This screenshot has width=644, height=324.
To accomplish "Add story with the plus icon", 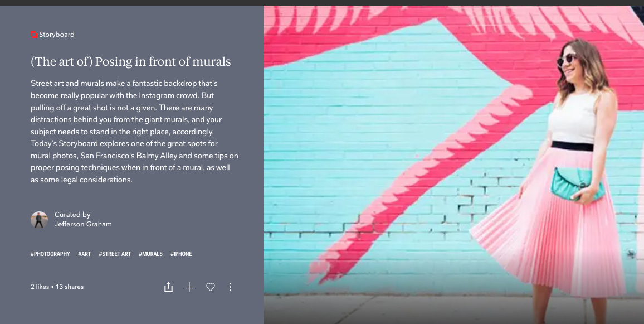I will point(189,287).
